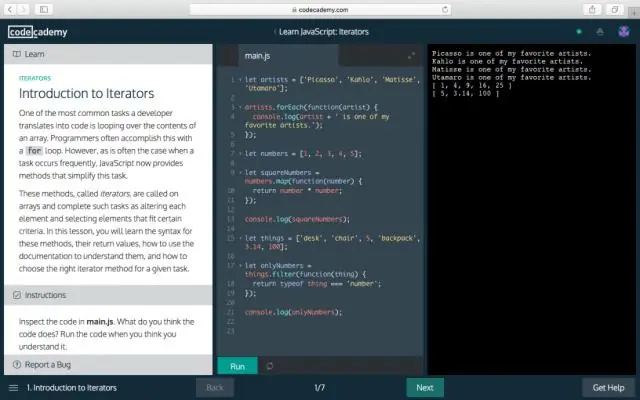Click the Report a Bug icon
The height and width of the screenshot is (400, 640).
click(x=16, y=365)
